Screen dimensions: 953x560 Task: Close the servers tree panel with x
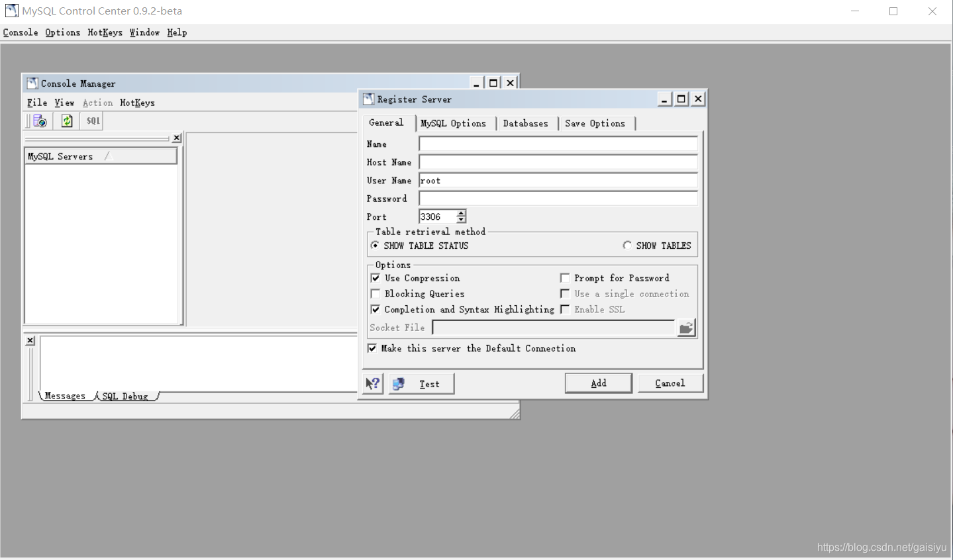click(177, 138)
